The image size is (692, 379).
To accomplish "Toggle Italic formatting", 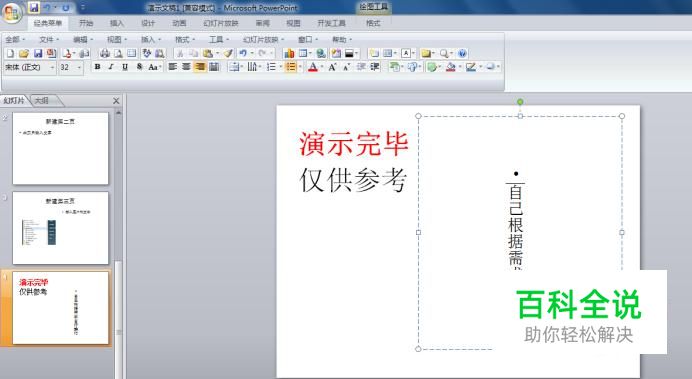I will (x=111, y=67).
